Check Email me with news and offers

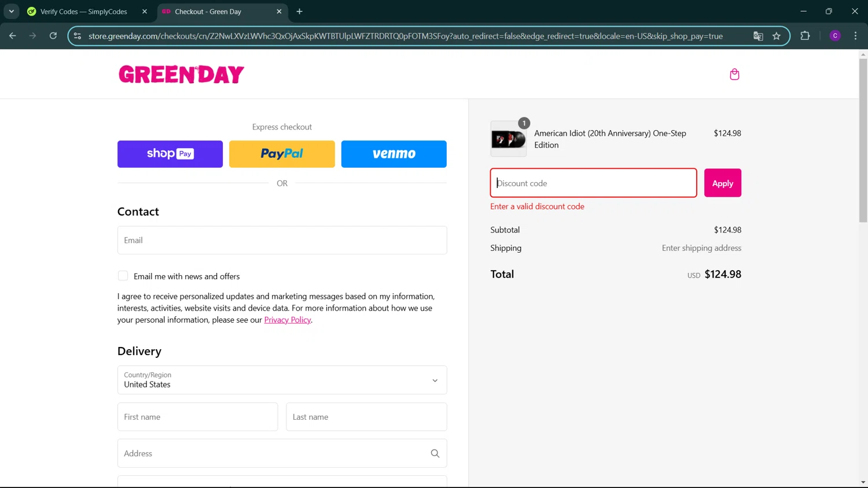click(123, 276)
